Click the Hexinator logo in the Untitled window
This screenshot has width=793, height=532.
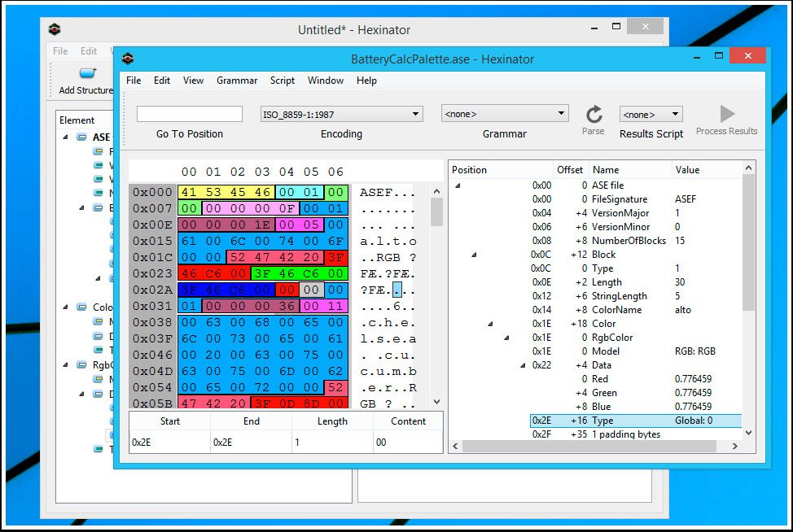click(55, 29)
